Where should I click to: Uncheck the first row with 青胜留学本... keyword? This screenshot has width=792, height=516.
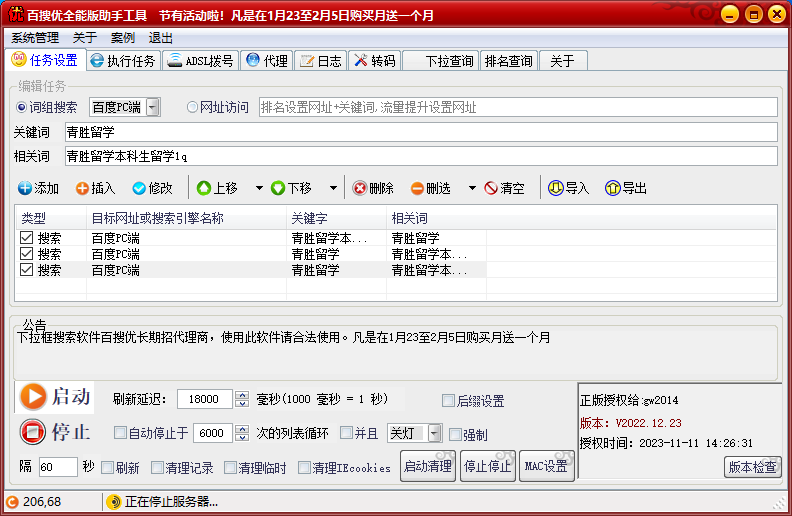[27, 237]
